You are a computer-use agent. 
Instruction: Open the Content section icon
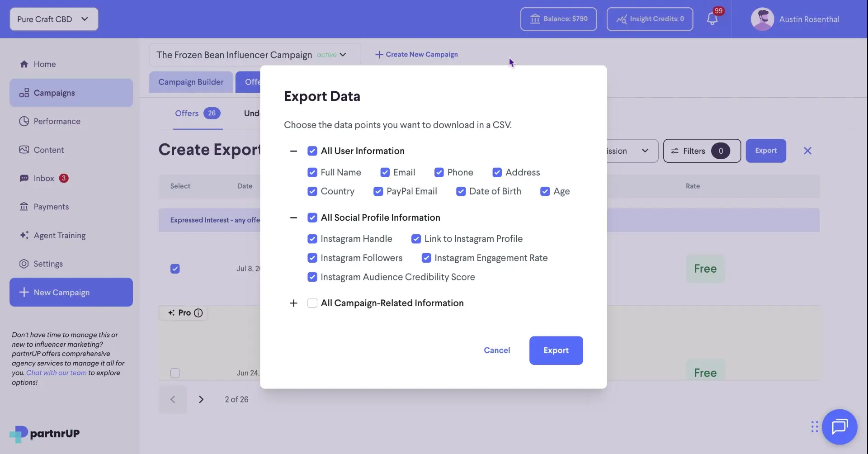coord(24,149)
